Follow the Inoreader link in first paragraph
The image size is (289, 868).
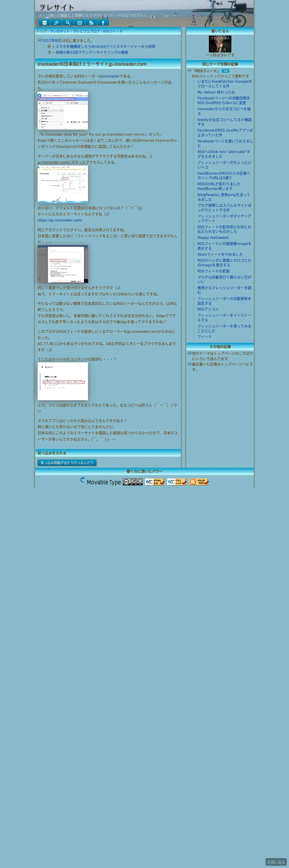111,76
